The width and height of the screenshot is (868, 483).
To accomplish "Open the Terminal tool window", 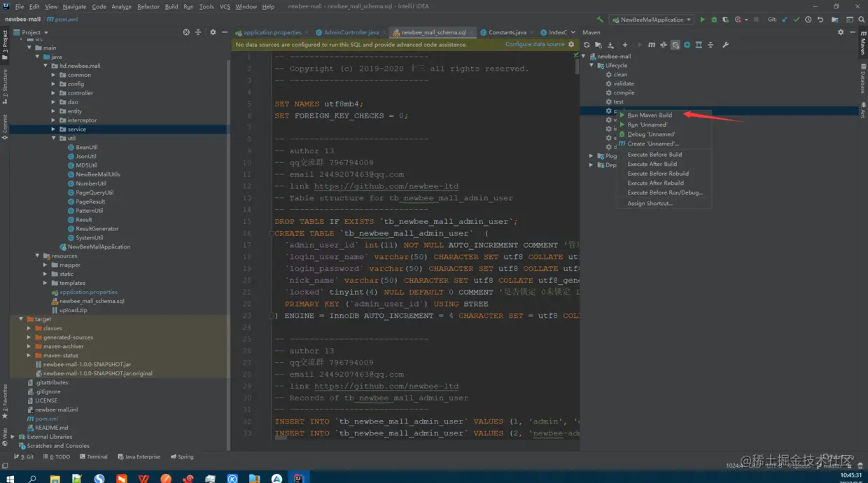I will (93, 456).
